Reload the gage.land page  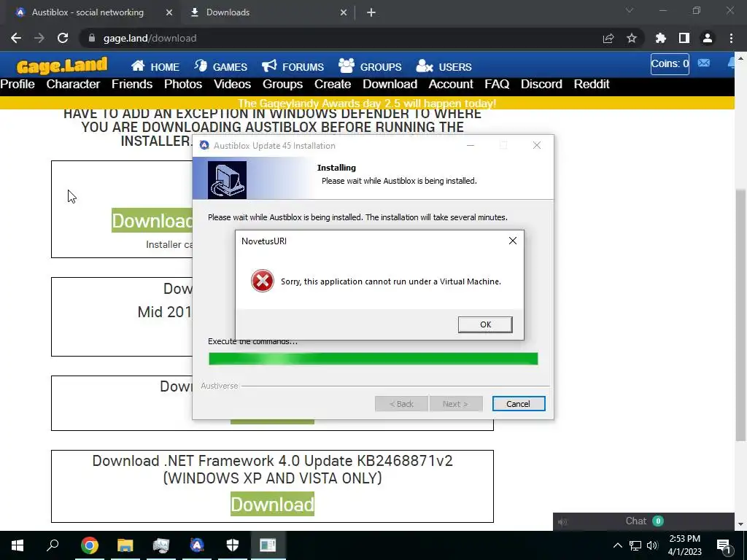63,38
